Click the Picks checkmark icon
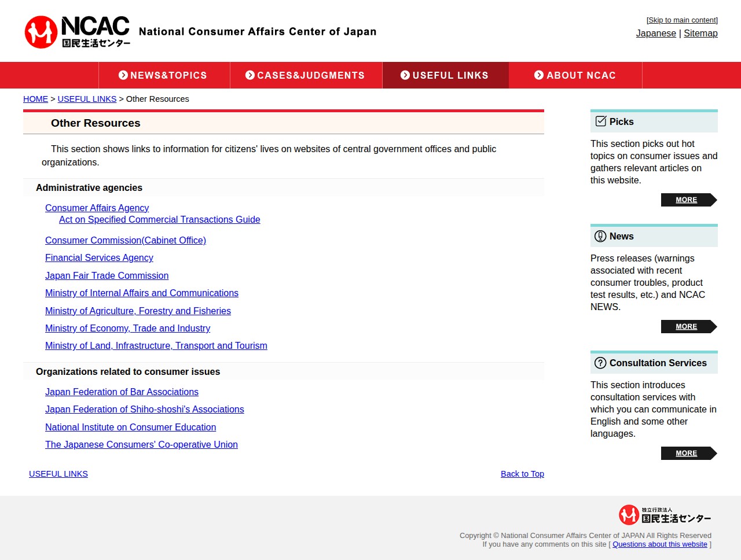The width and height of the screenshot is (741, 560). click(x=601, y=121)
